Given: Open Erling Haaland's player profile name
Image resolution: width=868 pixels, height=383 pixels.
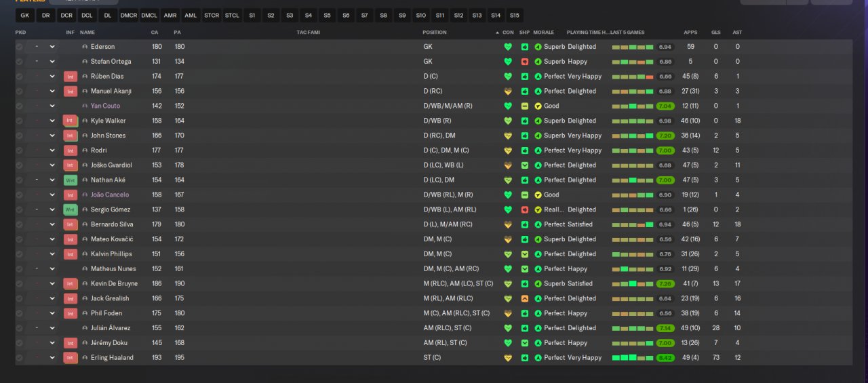Looking at the screenshot, I should (112, 358).
